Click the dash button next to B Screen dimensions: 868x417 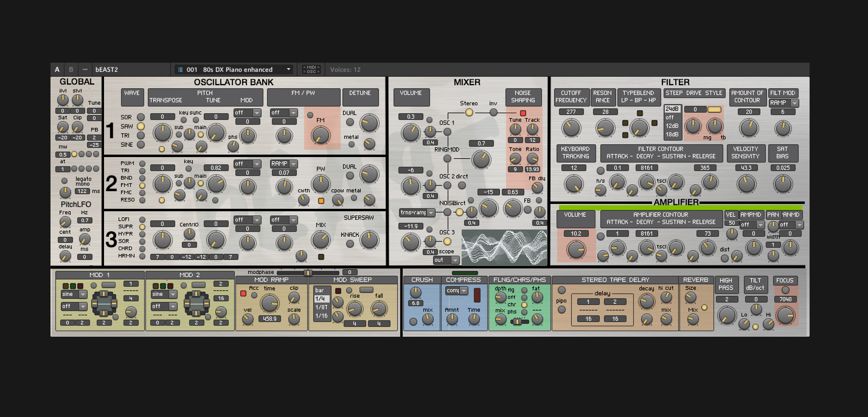pos(85,69)
